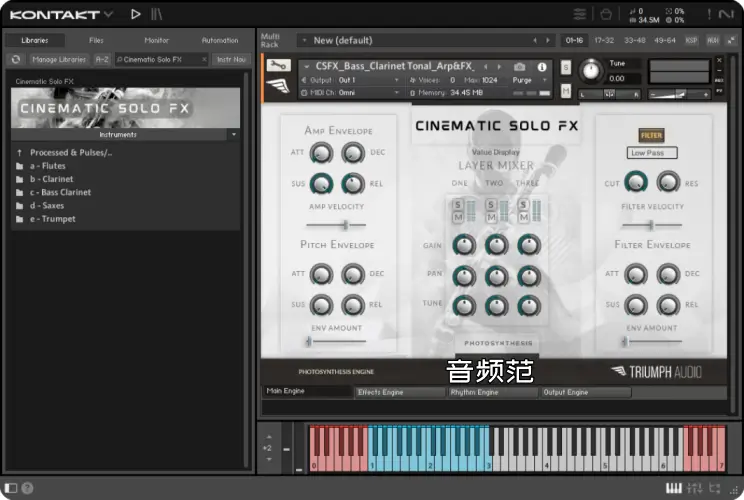
Task: Click the Manage Libraries button
Action: [59, 59]
